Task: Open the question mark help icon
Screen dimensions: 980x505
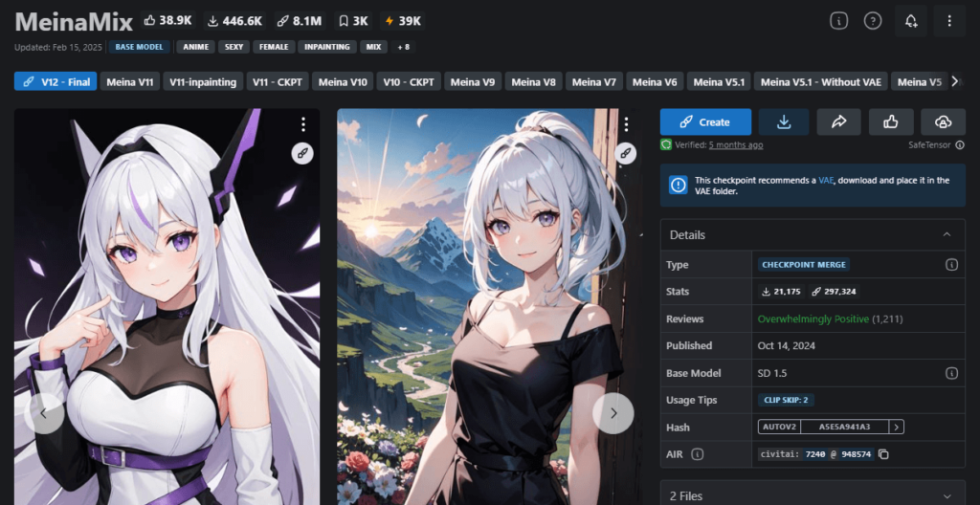Action: pyautogui.click(x=873, y=21)
